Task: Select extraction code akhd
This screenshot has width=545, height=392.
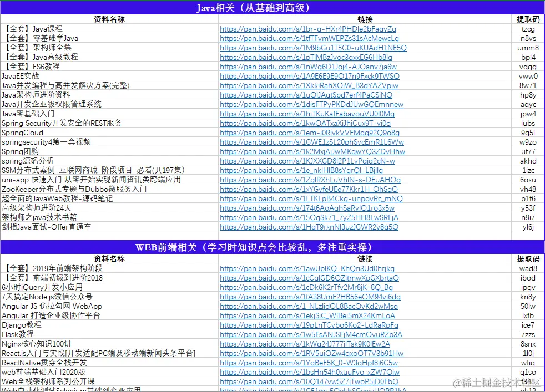Action: pyautogui.click(x=528, y=161)
